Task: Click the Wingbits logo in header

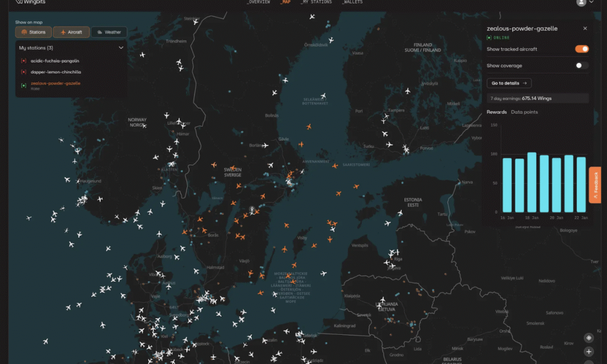Action: coord(30,2)
